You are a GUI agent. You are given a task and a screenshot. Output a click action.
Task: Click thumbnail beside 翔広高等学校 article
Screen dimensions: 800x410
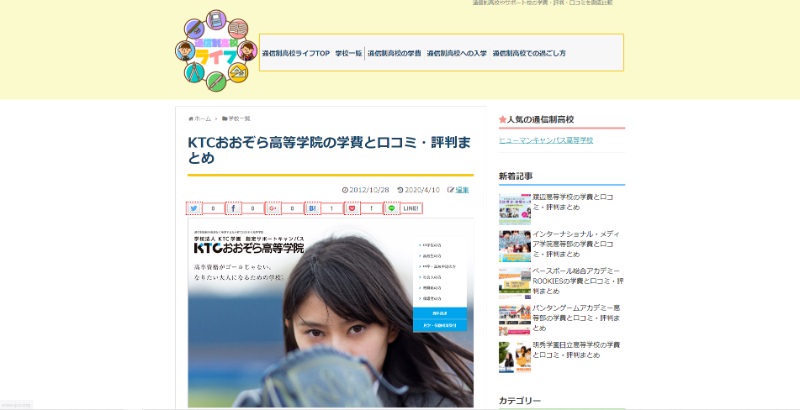(x=515, y=209)
